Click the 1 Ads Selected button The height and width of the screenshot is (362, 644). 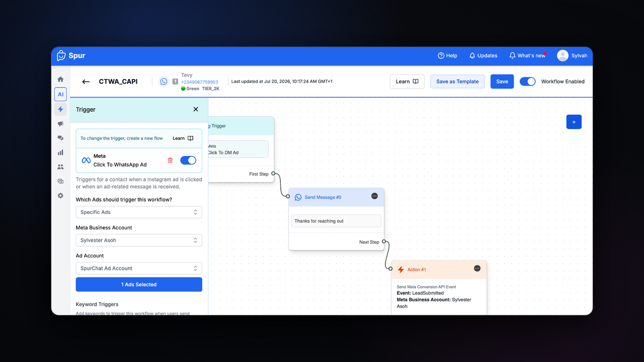coord(139,285)
